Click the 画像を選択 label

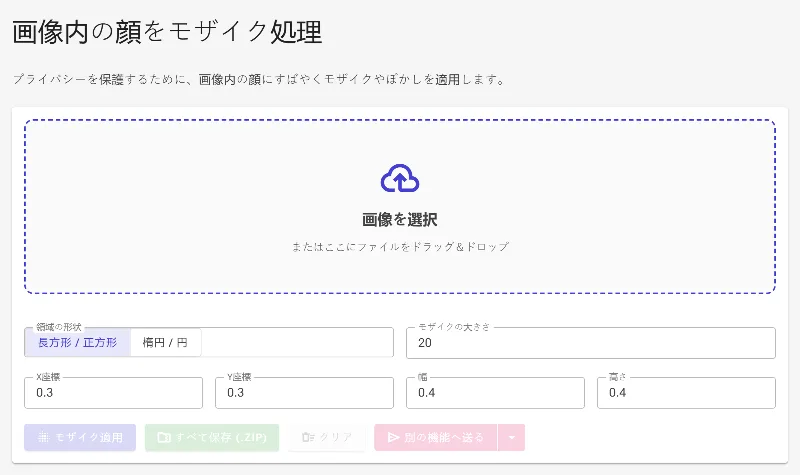(400, 220)
